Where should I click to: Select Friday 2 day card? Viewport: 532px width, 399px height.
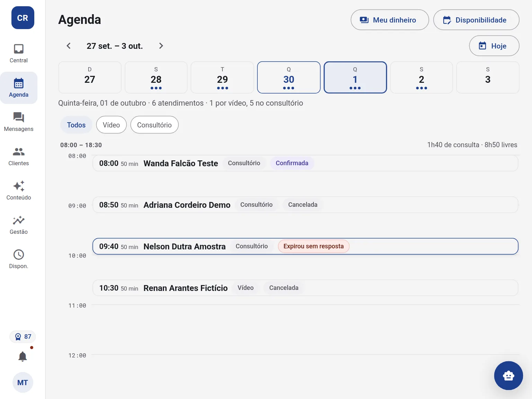(422, 77)
